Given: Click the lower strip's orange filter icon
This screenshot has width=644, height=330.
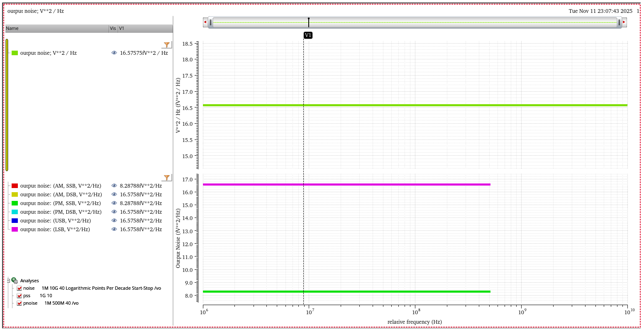Looking at the screenshot, I should click(x=167, y=178).
